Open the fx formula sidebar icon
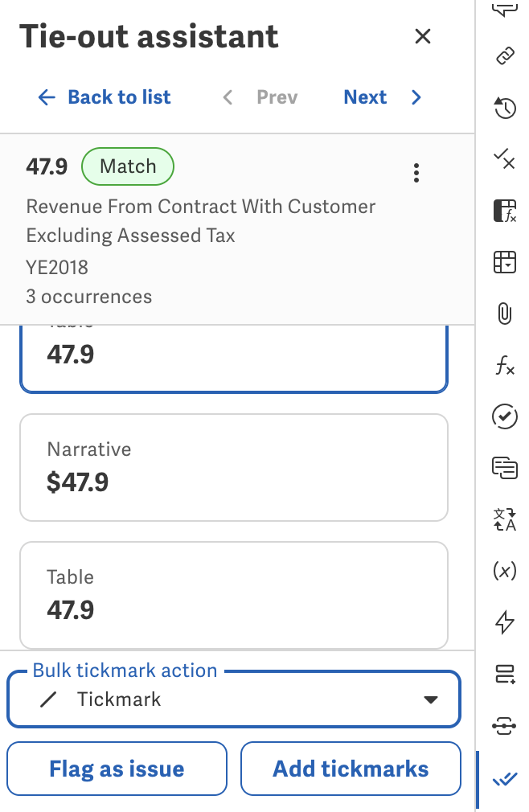The height and width of the screenshot is (812, 529). [x=505, y=365]
